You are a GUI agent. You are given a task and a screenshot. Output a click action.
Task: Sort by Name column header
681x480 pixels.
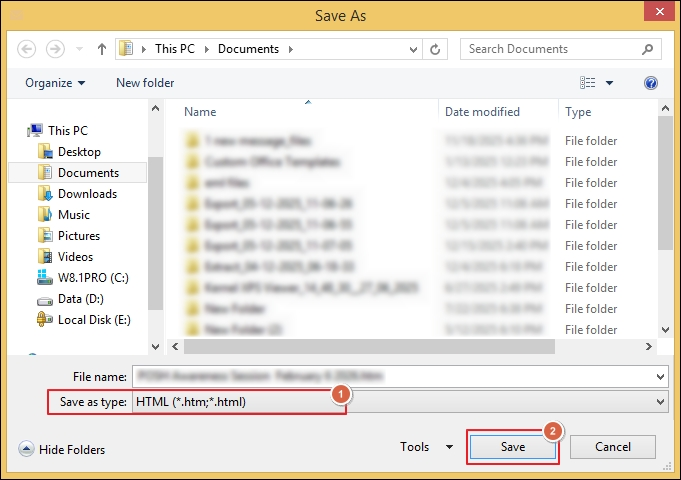tap(200, 112)
